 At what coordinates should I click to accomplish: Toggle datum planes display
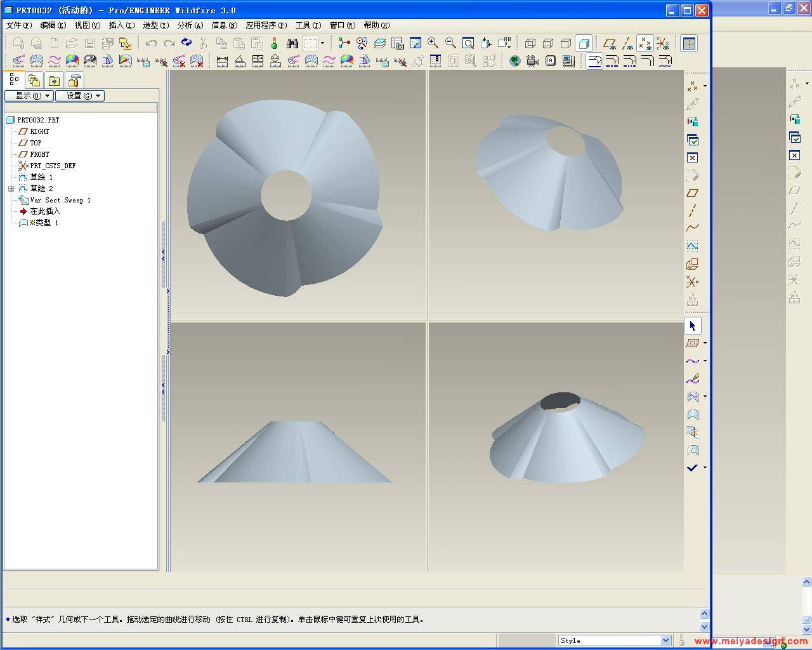(610, 43)
